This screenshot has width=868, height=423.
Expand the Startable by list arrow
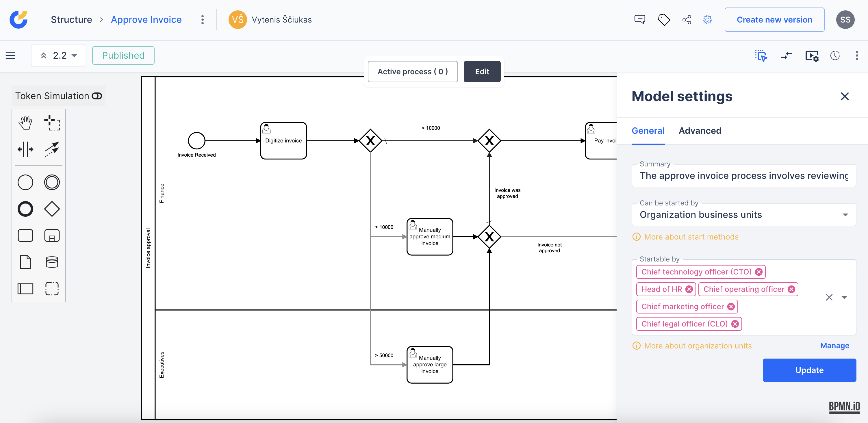[844, 297]
